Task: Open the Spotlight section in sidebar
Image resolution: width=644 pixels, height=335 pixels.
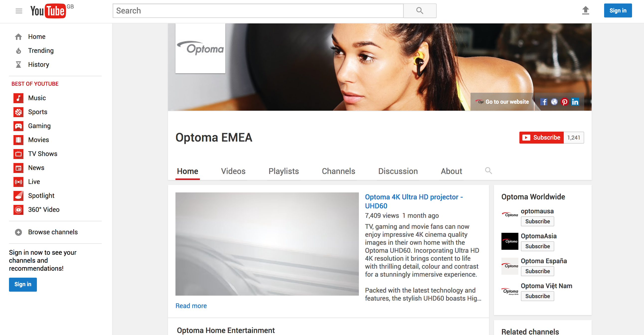Action: pyautogui.click(x=41, y=195)
